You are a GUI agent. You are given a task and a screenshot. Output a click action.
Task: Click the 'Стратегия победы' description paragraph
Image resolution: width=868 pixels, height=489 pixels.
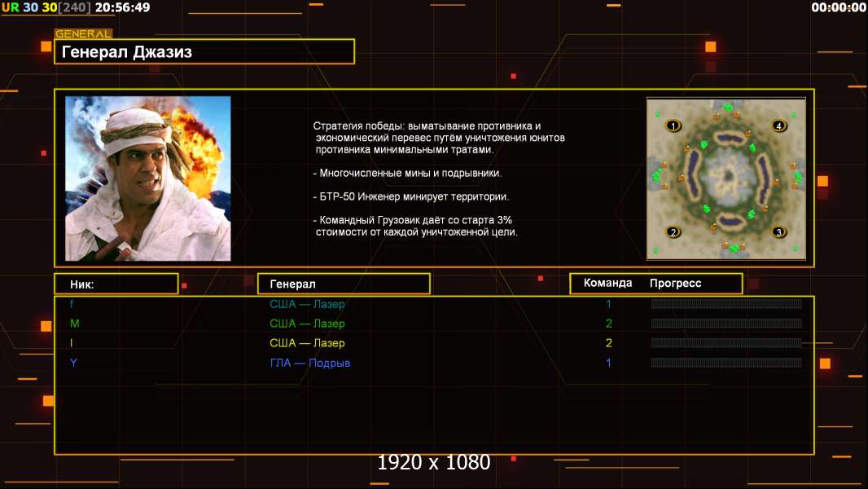point(439,138)
